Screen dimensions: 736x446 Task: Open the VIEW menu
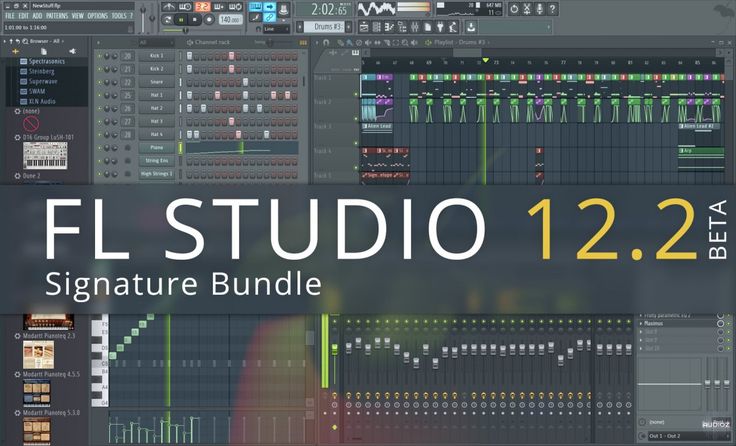(x=78, y=15)
